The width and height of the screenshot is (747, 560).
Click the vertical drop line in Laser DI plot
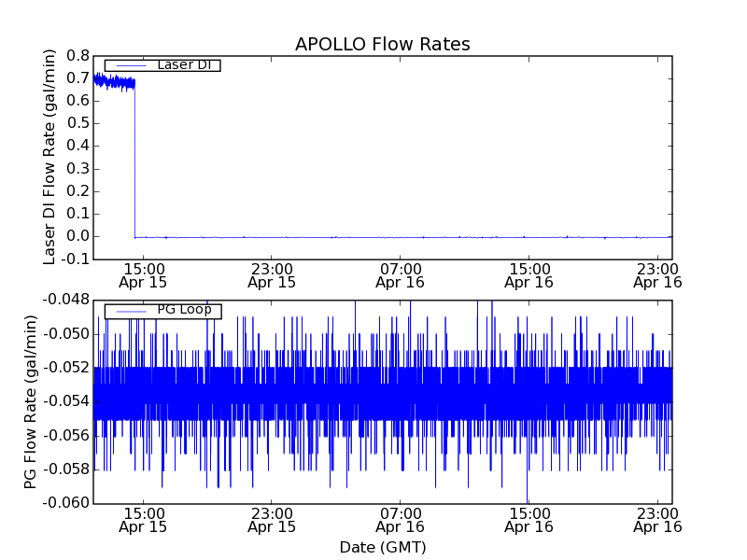click(x=135, y=159)
